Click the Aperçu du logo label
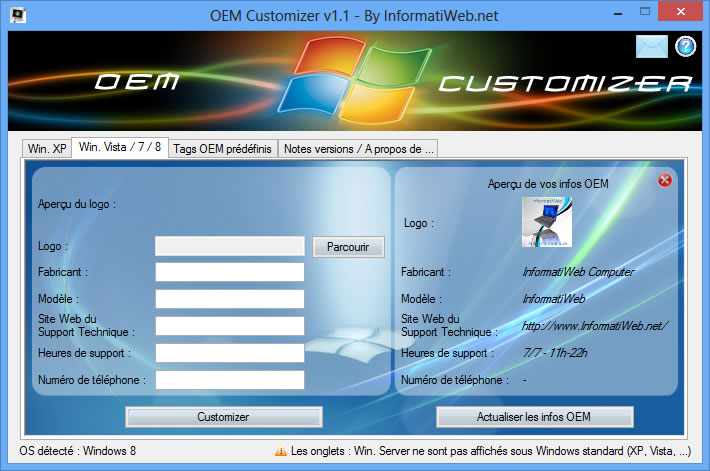 (x=77, y=204)
